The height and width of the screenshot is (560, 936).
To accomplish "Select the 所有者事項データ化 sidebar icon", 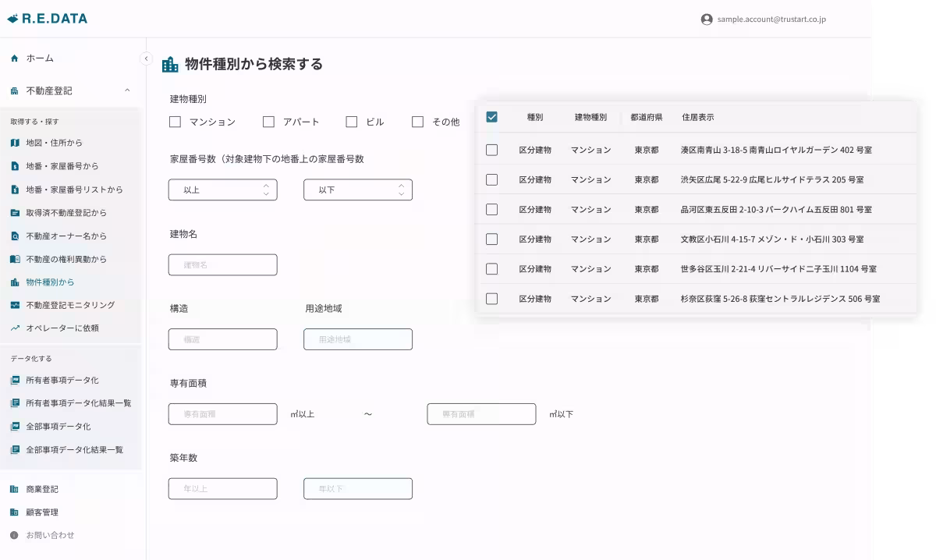I will pyautogui.click(x=13, y=380).
